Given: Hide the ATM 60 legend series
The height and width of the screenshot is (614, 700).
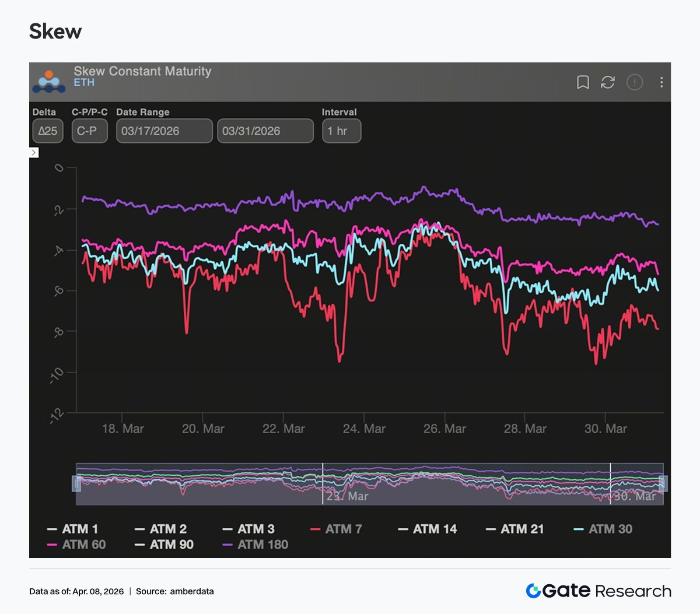Looking at the screenshot, I should point(76,545).
